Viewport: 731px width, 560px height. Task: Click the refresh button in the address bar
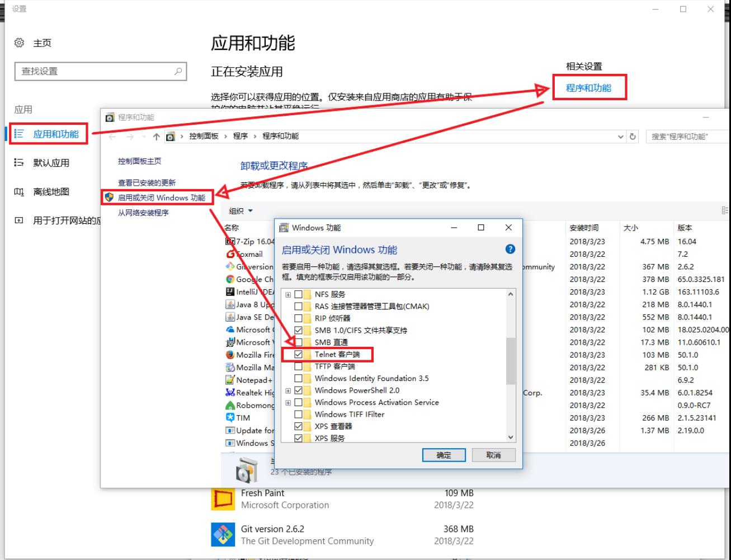tap(633, 137)
